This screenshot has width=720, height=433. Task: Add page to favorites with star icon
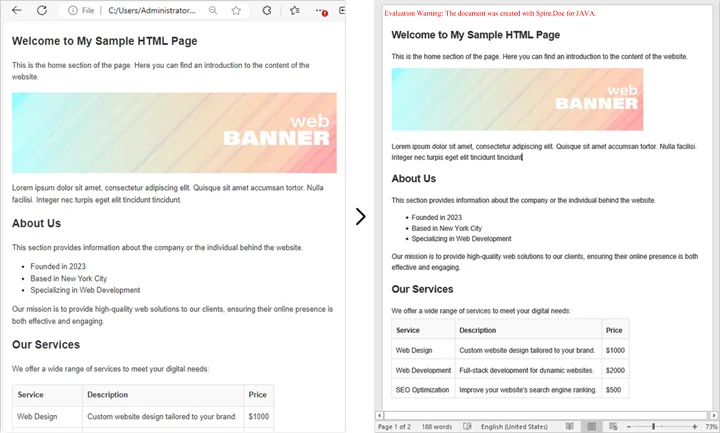pos(236,10)
